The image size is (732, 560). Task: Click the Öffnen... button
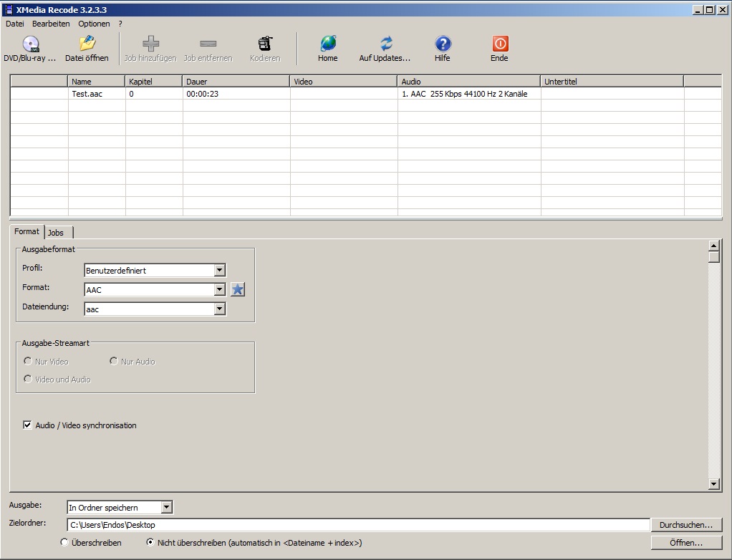[686, 543]
